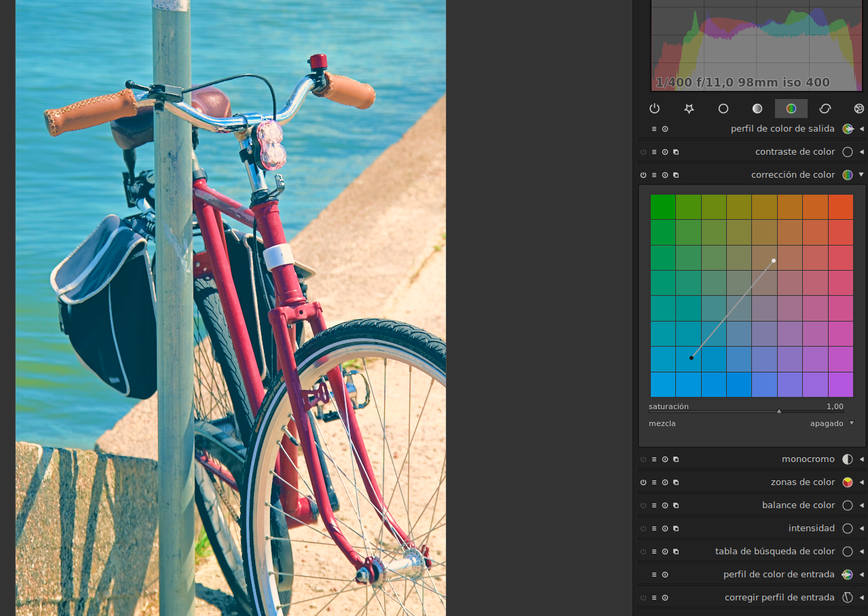Click the histogram display
868x616 pixels.
[x=756, y=45]
